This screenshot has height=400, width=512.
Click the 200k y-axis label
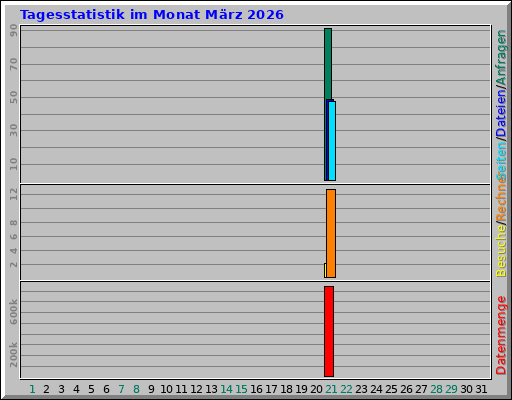click(x=13, y=354)
